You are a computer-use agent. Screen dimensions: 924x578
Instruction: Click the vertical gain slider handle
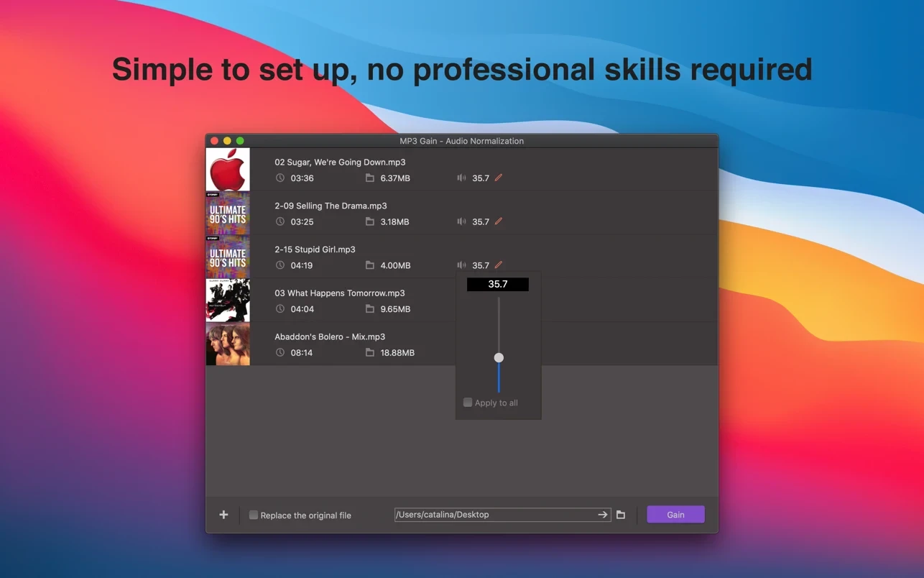coord(499,357)
